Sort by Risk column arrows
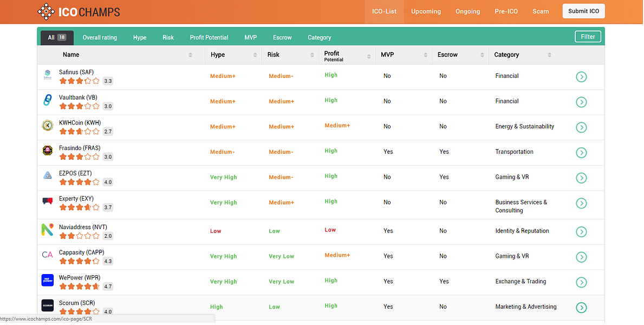This screenshot has height=325, width=644. pos(312,55)
